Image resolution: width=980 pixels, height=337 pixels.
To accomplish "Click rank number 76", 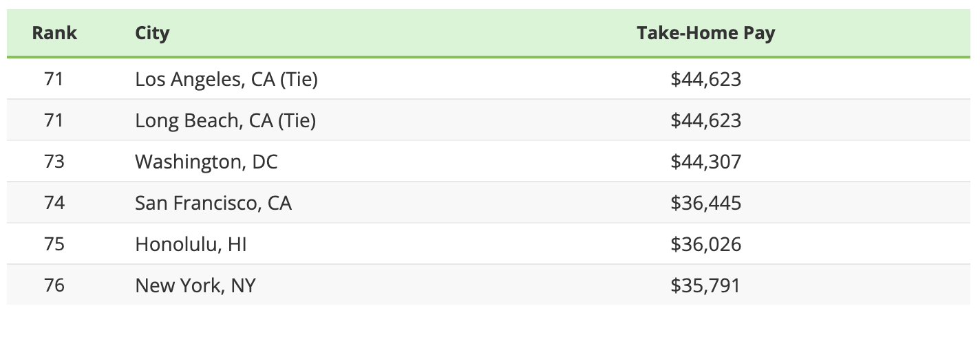I will [54, 285].
